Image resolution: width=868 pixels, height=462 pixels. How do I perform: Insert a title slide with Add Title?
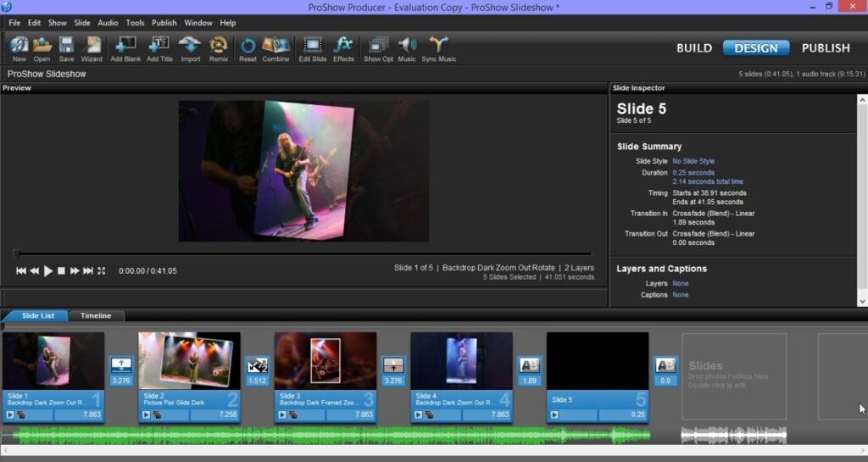(x=159, y=48)
